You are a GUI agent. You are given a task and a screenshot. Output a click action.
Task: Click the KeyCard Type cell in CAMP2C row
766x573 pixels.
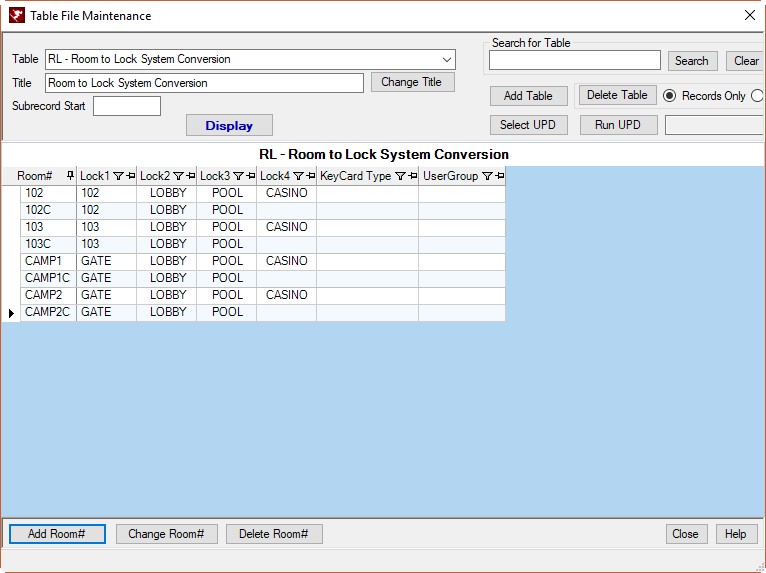point(367,313)
